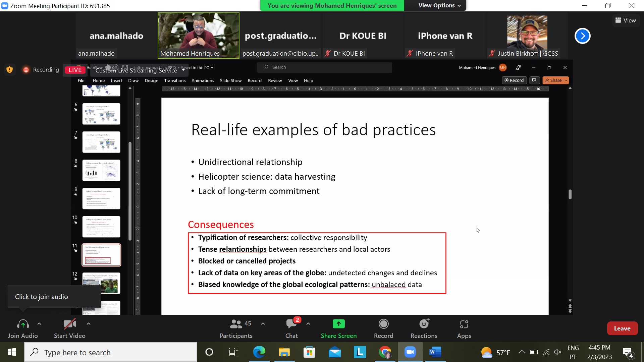Open the LIVE streaming service dropdown arrow
This screenshot has width=644, height=362.
tap(183, 70)
